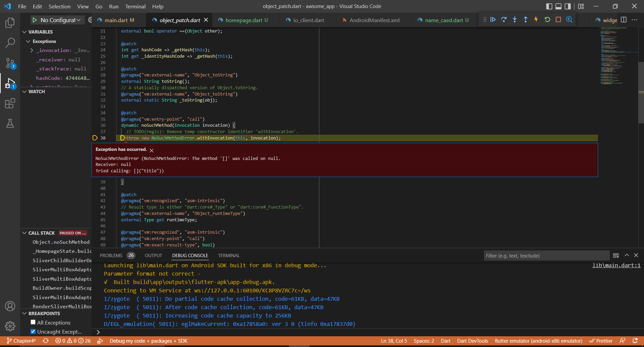The image size is (644, 347).
Task: Toggle the bottom panel layout icon
Action: pyautogui.click(x=558, y=6)
